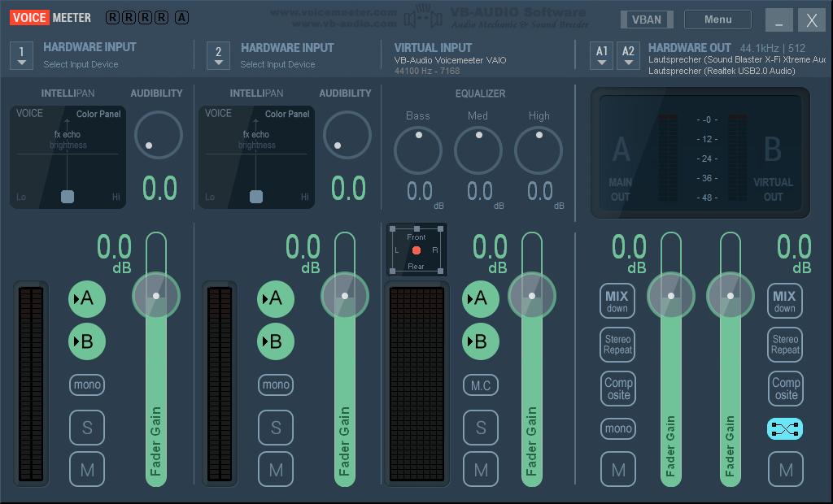Select Stereo Repeat mode on bus B
Image resolution: width=833 pixels, height=504 pixels.
tap(785, 345)
